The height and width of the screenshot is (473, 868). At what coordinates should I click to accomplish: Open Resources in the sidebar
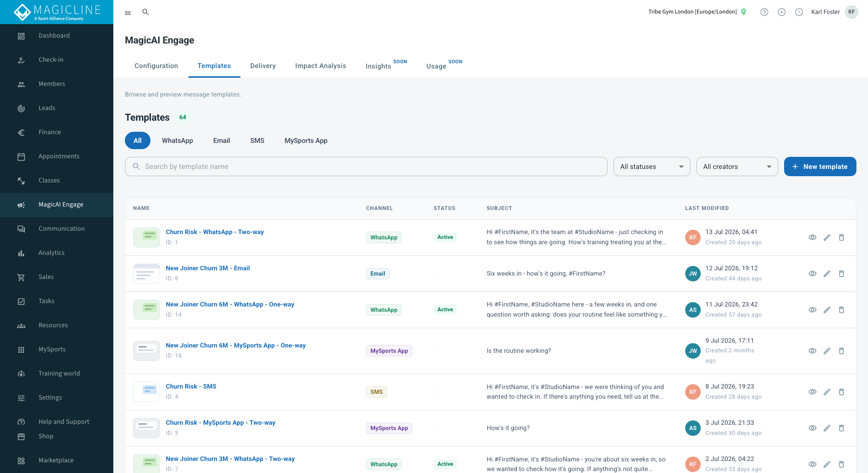(56, 325)
